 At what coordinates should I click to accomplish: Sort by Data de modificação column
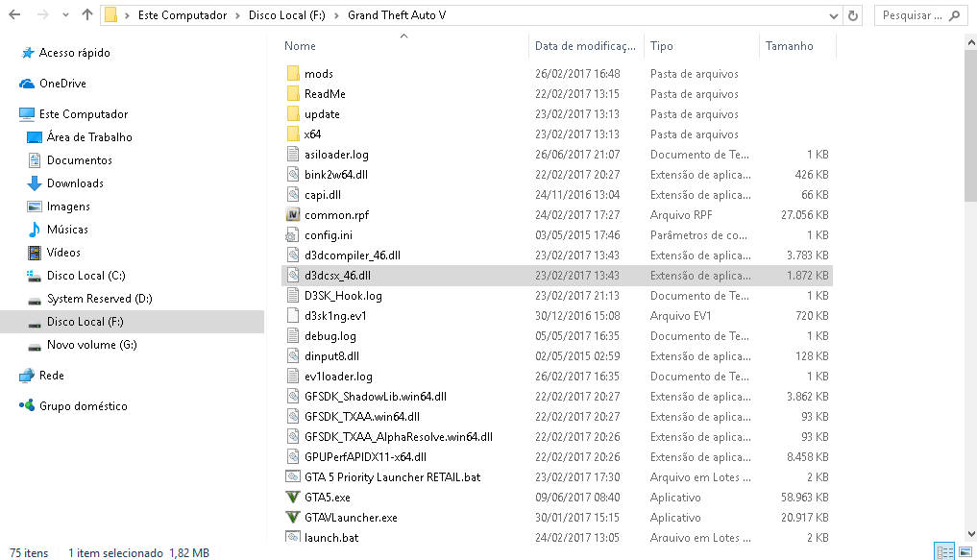pyautogui.click(x=586, y=46)
